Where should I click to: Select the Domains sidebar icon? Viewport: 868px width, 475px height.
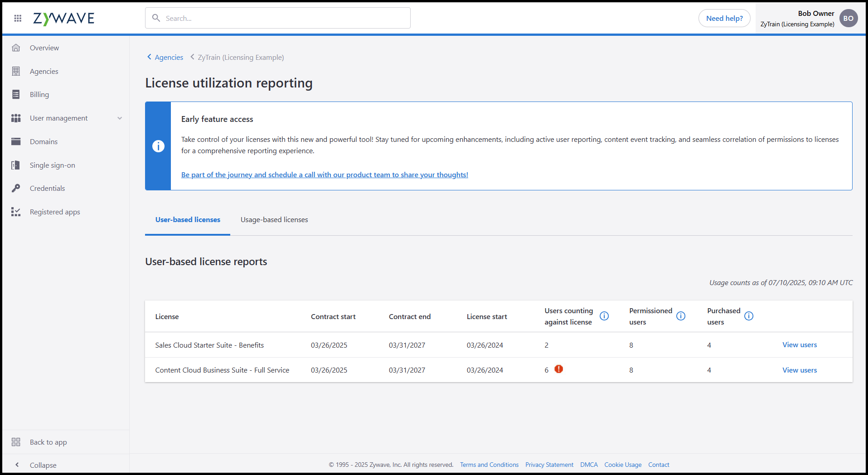click(x=16, y=141)
